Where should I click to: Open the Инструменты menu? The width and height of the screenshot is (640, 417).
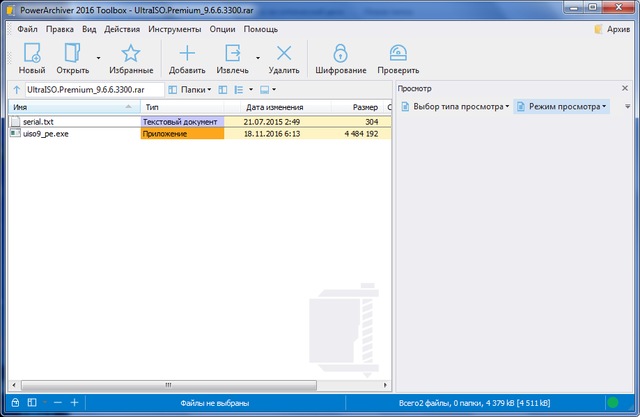pyautogui.click(x=173, y=29)
